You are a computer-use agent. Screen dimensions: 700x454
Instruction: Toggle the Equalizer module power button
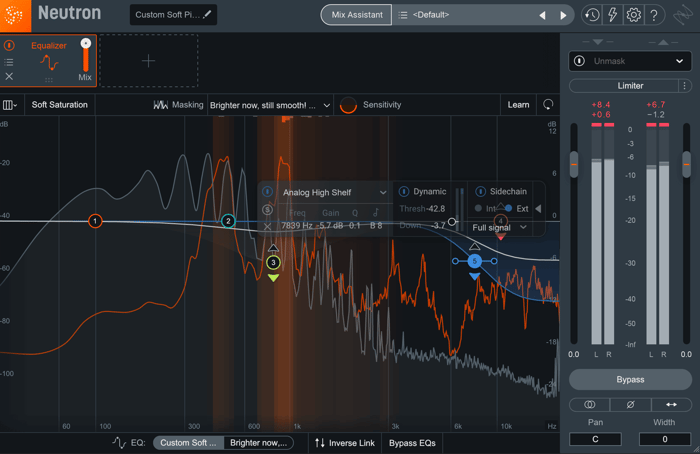click(x=9, y=45)
